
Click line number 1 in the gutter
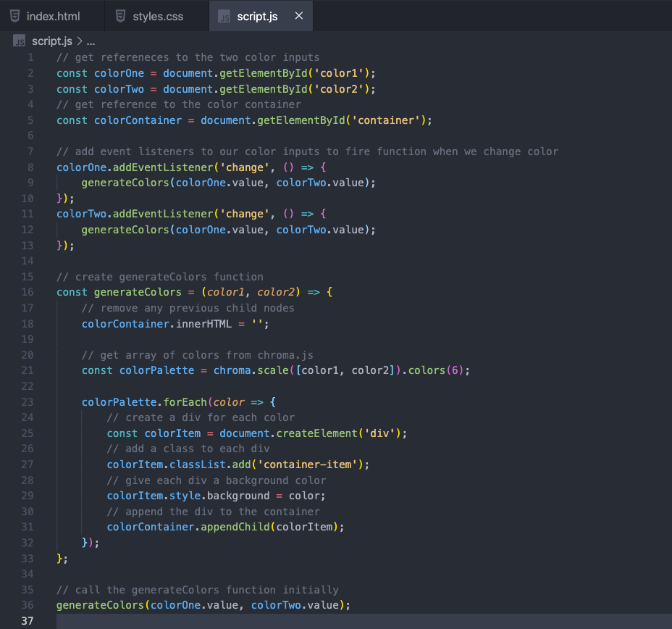point(30,57)
